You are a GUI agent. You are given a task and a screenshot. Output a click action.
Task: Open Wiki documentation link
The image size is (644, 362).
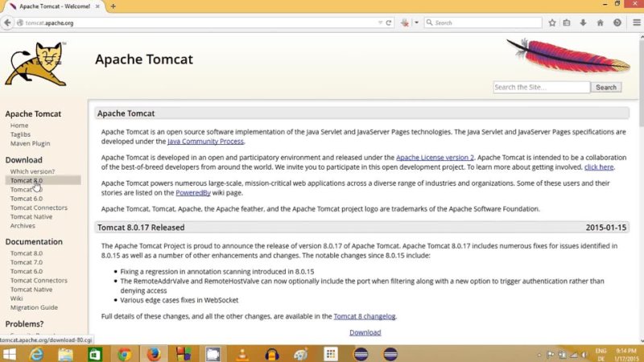(16, 298)
